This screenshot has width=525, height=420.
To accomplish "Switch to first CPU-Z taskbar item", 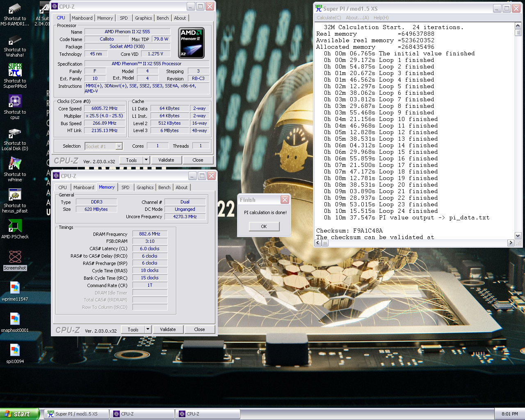I will (142, 414).
